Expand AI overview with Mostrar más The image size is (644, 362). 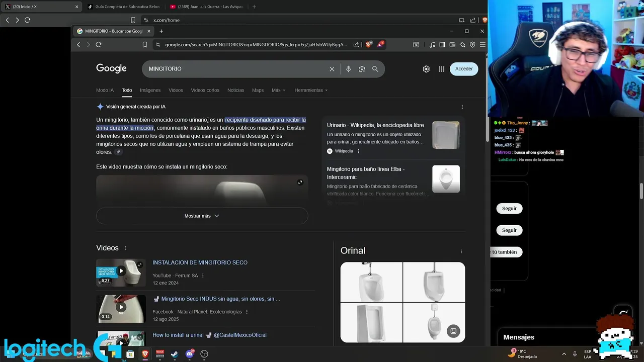(x=202, y=216)
